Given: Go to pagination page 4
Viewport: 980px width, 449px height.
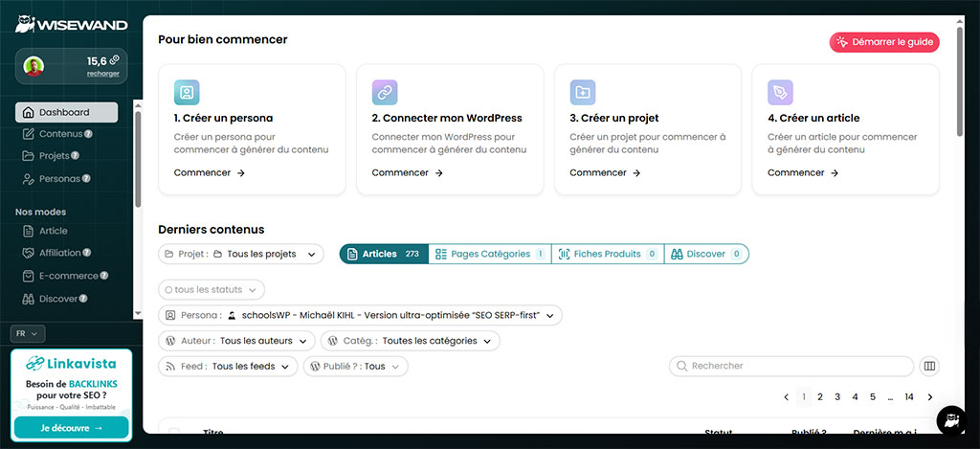Looking at the screenshot, I should pyautogui.click(x=855, y=397).
